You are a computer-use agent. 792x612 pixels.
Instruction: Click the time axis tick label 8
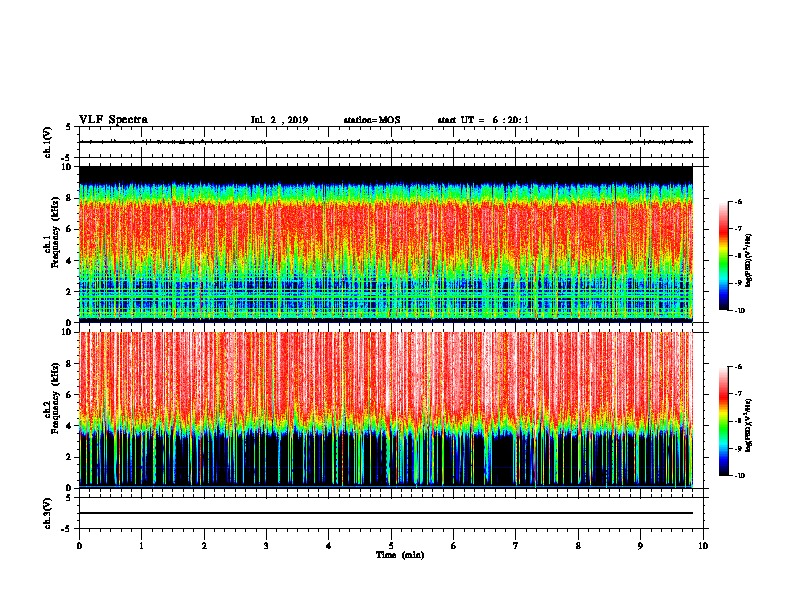(578, 546)
